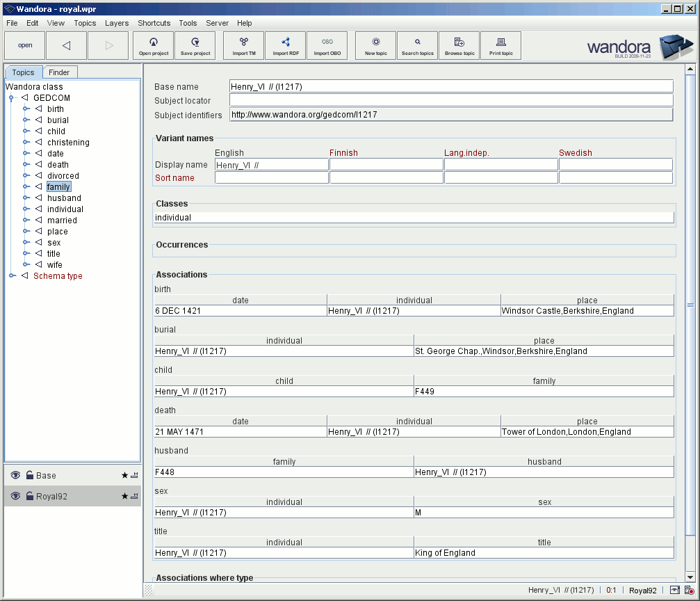
Task: Expand the Schema type tree node
Action: point(12,276)
